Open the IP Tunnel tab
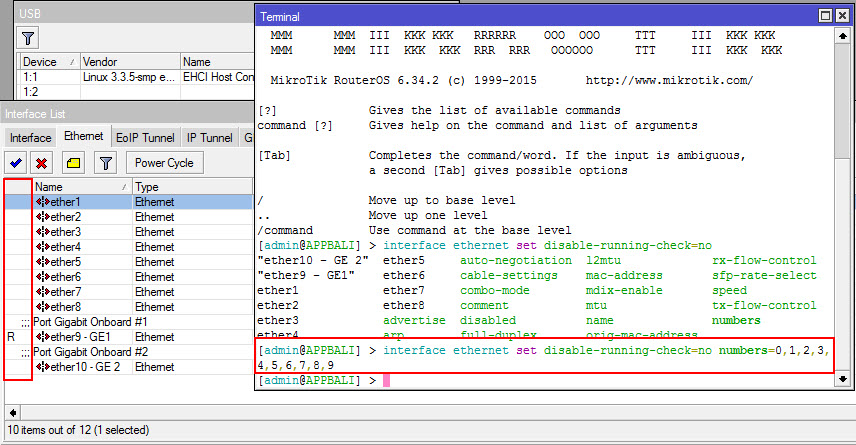856x445 pixels. [210, 138]
